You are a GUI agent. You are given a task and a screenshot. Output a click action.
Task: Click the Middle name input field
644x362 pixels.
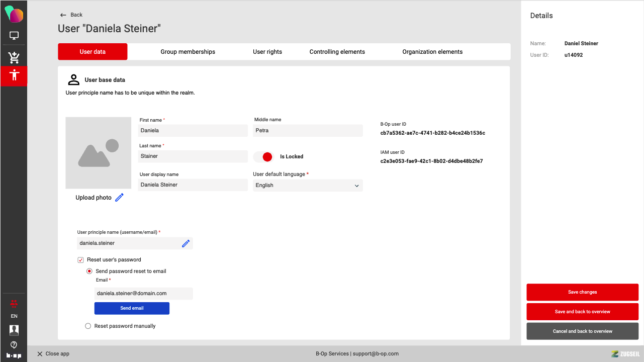click(x=308, y=131)
